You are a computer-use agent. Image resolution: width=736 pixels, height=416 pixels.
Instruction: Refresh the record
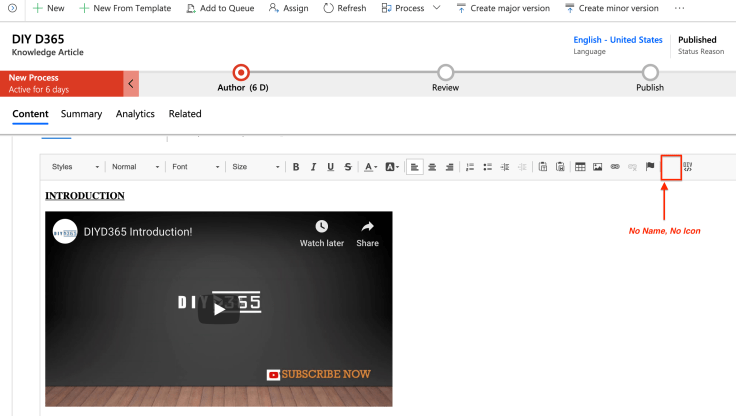(345, 8)
